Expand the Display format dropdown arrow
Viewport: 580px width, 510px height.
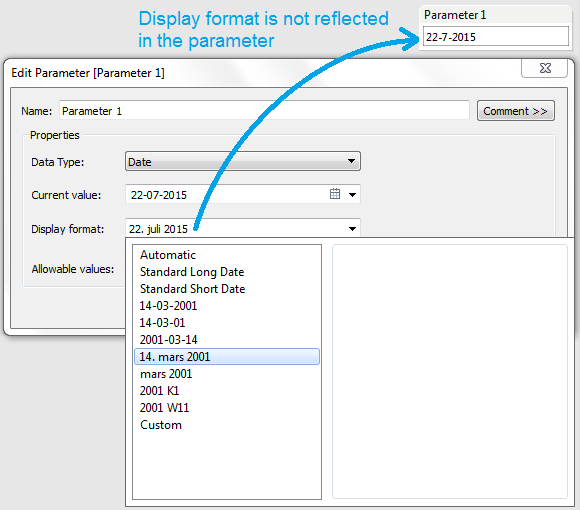click(352, 229)
